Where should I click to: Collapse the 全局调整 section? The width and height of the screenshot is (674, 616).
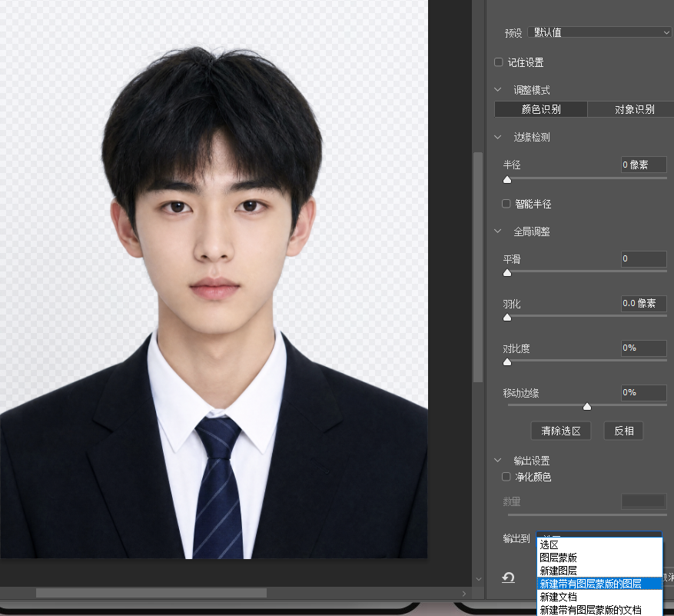click(498, 231)
